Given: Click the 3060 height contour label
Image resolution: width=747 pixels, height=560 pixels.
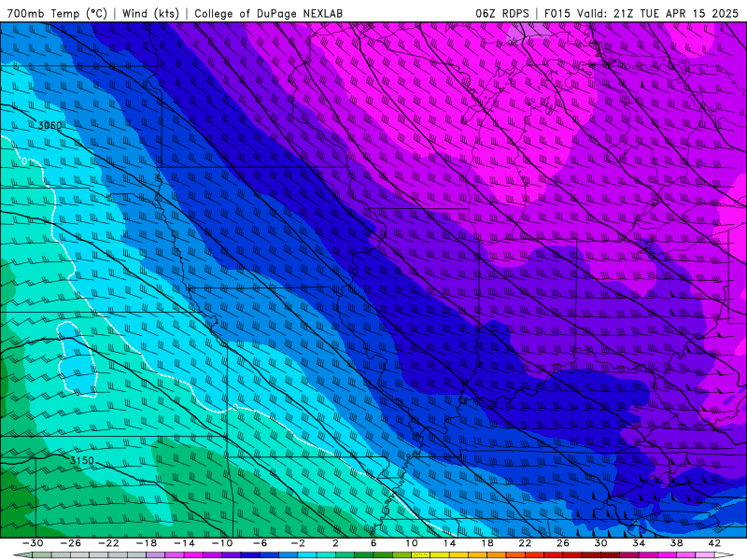Looking at the screenshot, I should pos(50,126).
